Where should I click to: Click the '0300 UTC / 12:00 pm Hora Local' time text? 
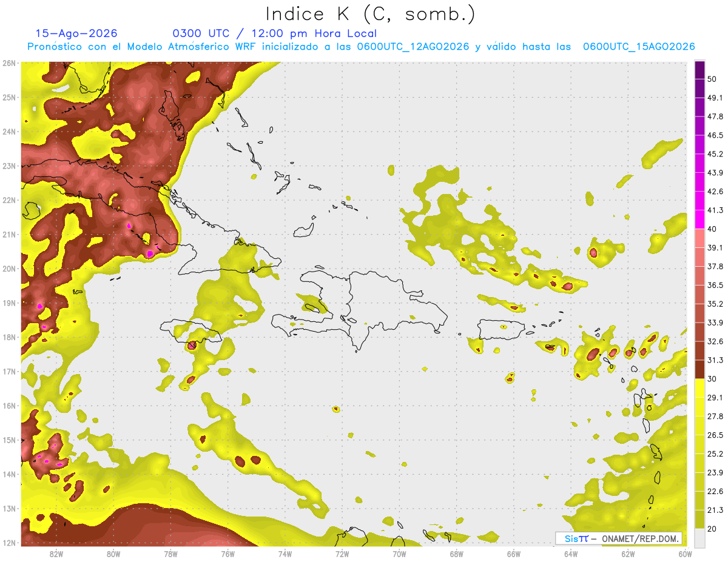click(275, 33)
